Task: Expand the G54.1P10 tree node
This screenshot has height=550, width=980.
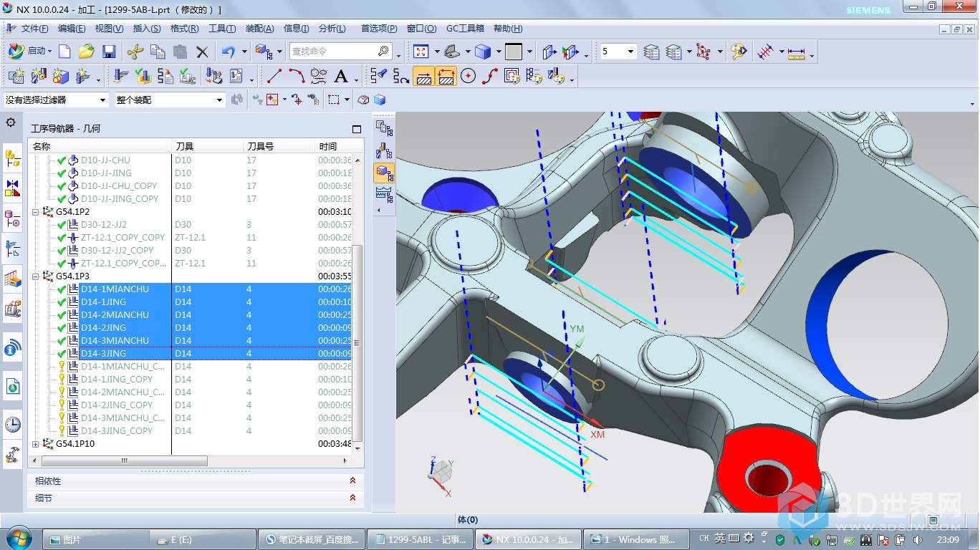Action: coord(36,444)
